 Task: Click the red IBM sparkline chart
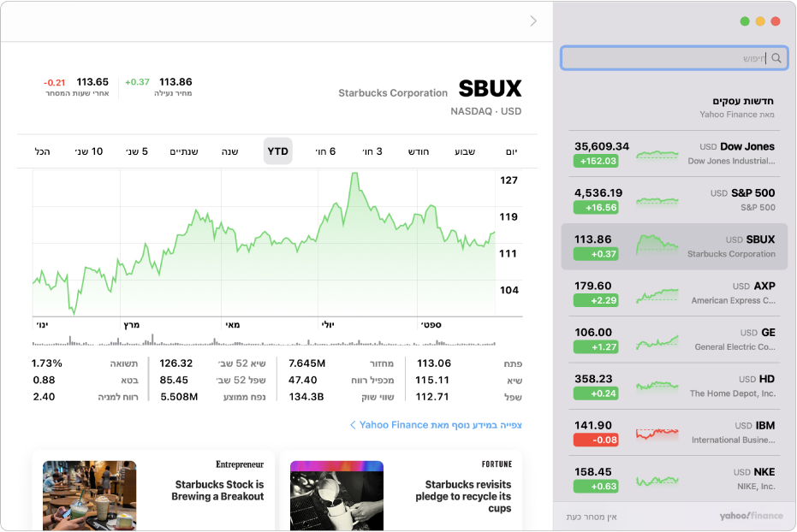pyautogui.click(x=657, y=434)
